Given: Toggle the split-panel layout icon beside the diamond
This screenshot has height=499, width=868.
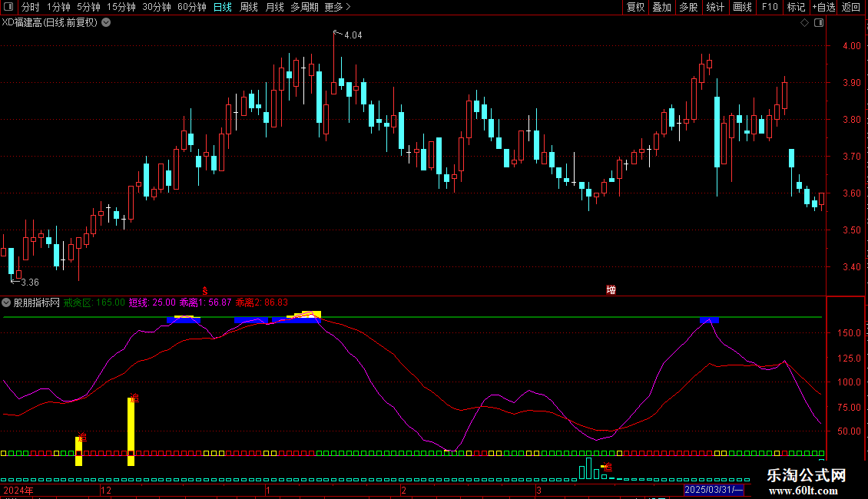Looking at the screenshot, I should pyautogui.click(x=819, y=23).
